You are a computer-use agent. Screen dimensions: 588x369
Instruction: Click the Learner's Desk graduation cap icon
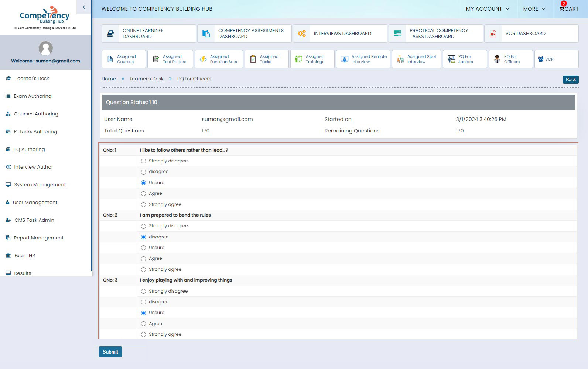8,79
